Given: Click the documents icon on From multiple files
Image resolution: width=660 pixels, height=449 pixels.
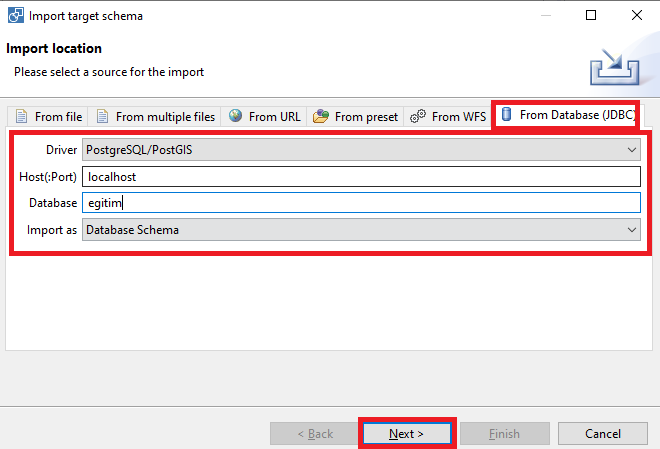Looking at the screenshot, I should [102, 116].
